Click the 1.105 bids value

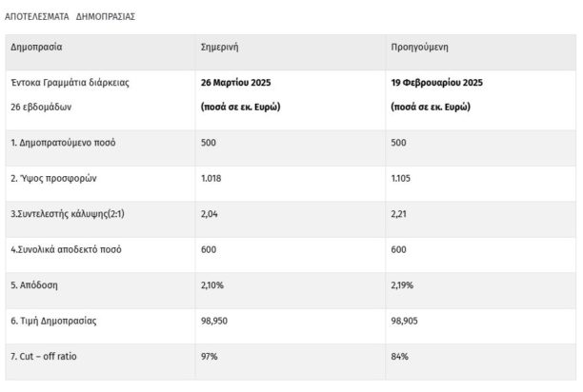(x=402, y=178)
